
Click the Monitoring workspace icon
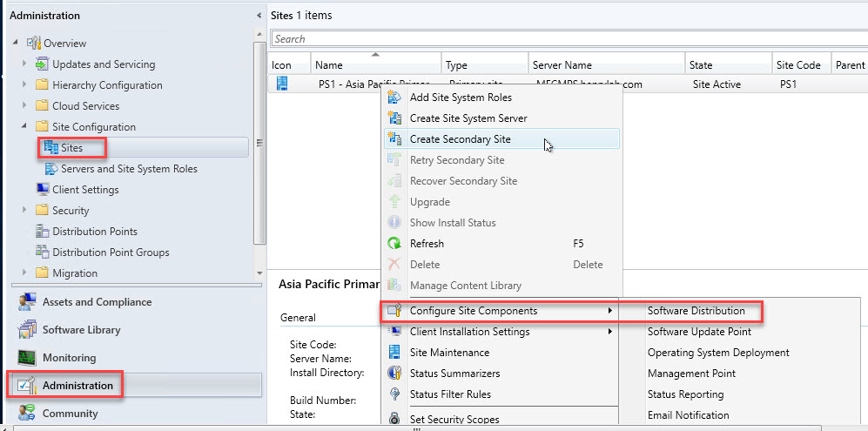pos(27,358)
